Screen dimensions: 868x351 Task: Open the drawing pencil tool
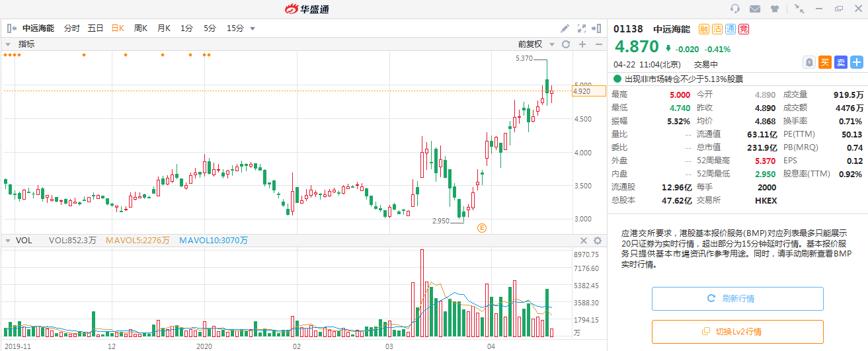click(565, 28)
